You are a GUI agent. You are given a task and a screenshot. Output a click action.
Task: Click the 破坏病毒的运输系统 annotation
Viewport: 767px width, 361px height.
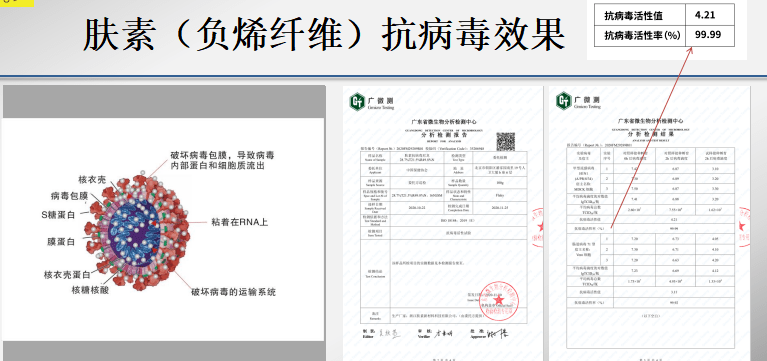tap(233, 292)
